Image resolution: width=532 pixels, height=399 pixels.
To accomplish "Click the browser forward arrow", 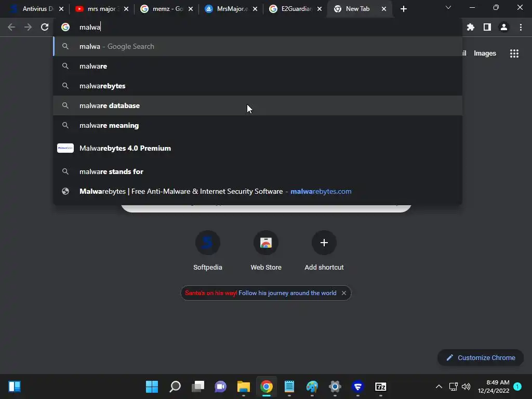I will tap(28, 27).
